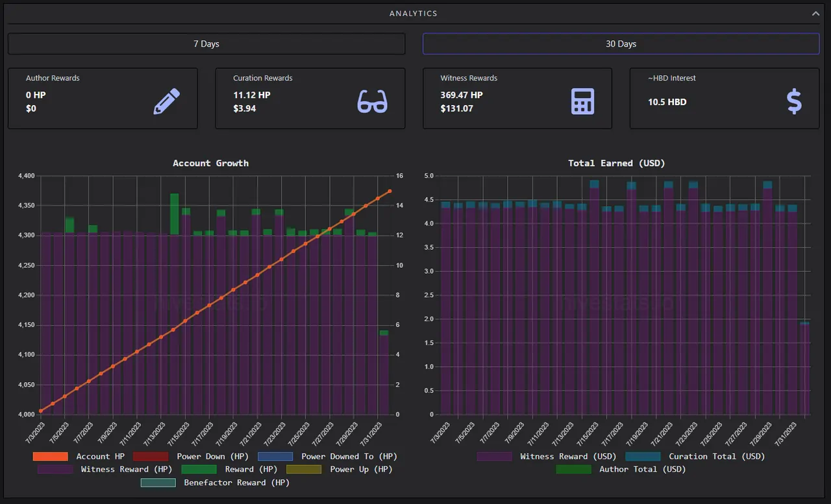Click the calculator icon in Witness Rewards
Viewport: 831px width, 504px height.
point(582,102)
